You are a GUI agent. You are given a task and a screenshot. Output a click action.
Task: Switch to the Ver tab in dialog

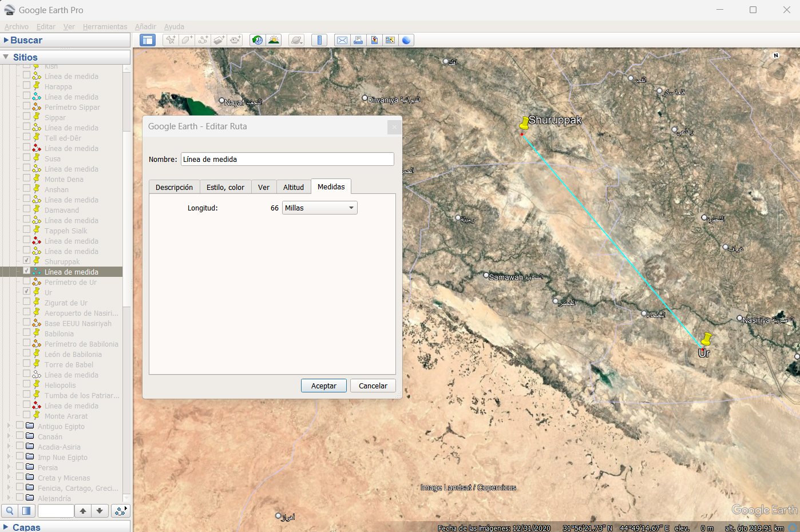(264, 187)
